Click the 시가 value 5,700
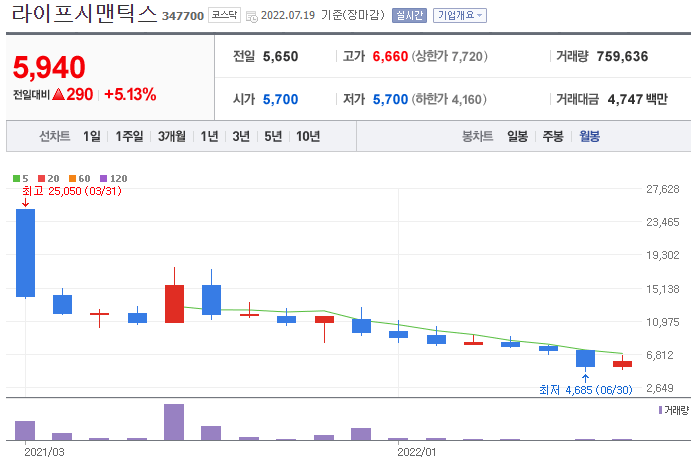The image size is (691, 463). click(x=280, y=100)
